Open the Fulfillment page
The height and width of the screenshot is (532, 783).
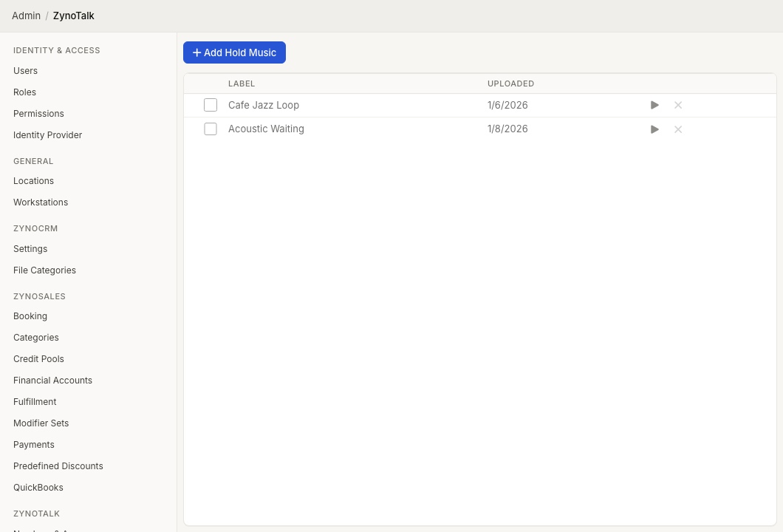(35, 402)
